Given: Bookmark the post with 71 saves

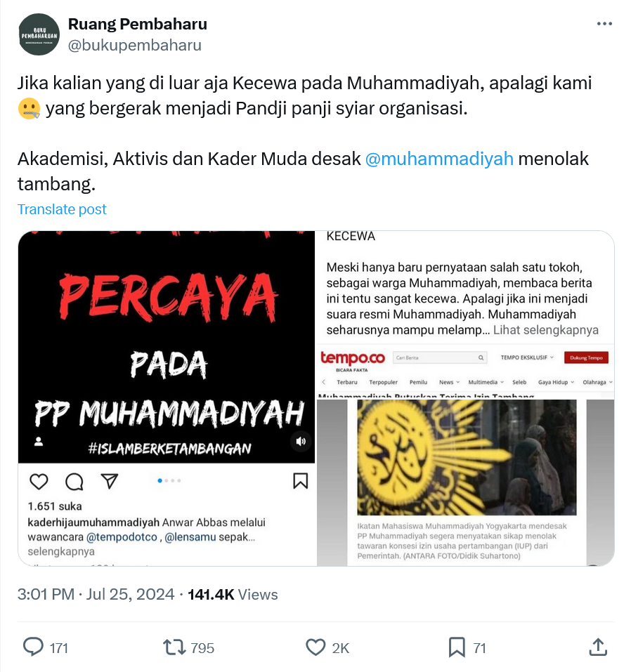Looking at the screenshot, I should pyautogui.click(x=457, y=647).
